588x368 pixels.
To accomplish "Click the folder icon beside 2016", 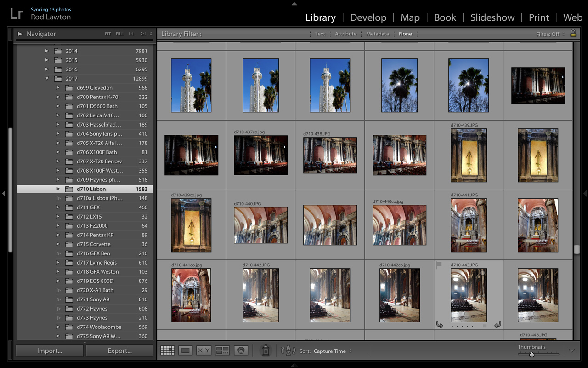I will 58,69.
